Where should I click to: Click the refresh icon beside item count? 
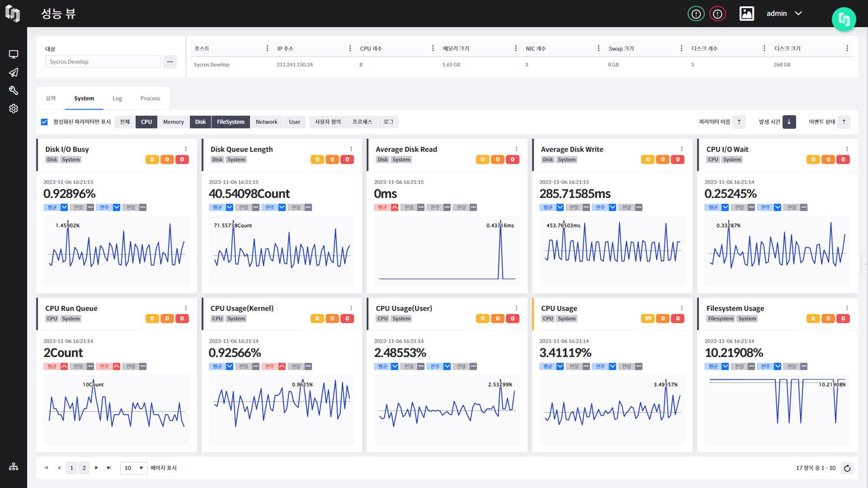tap(847, 468)
